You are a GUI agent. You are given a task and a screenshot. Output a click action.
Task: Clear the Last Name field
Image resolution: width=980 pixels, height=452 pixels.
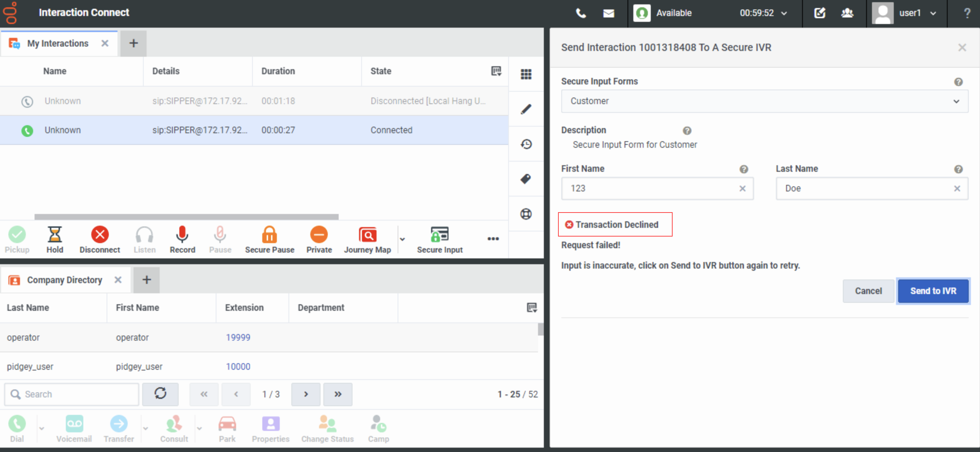point(957,189)
